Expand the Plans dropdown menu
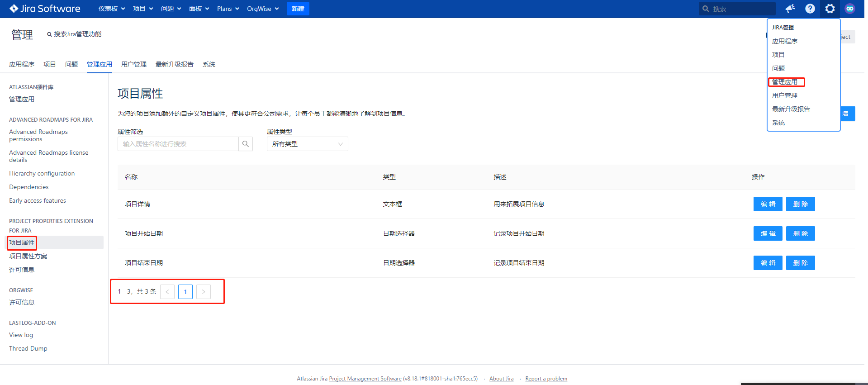868x385 pixels. click(x=228, y=9)
